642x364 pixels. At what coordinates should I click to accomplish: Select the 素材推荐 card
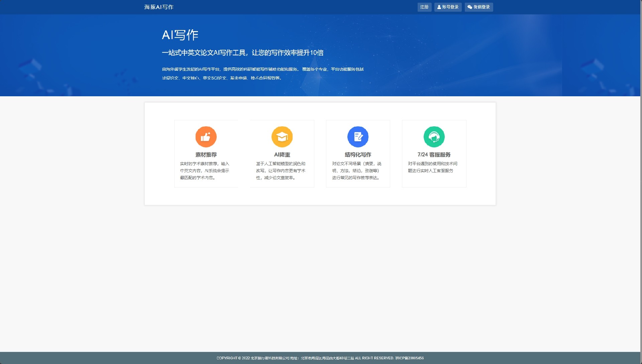pos(206,154)
